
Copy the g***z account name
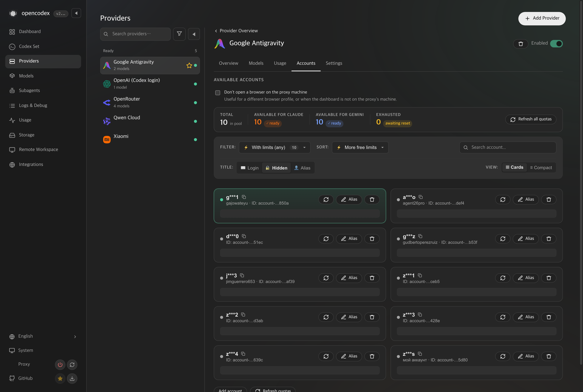tap(420, 236)
